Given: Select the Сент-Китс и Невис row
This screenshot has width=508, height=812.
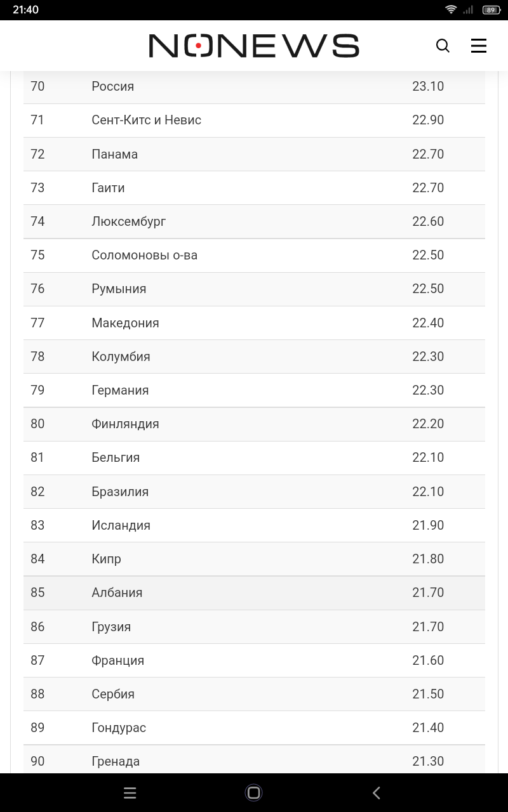Looking at the screenshot, I should click(x=254, y=121).
